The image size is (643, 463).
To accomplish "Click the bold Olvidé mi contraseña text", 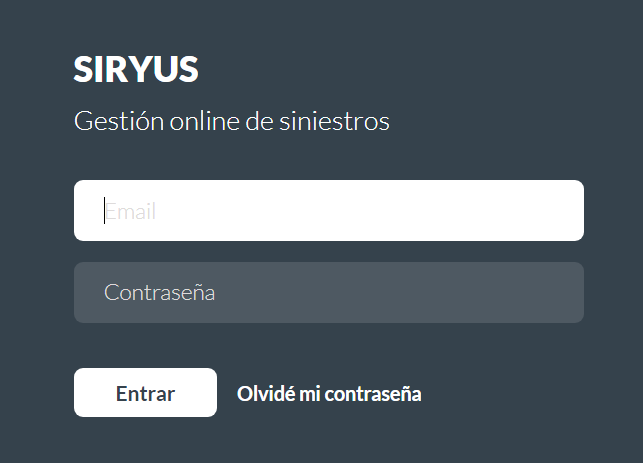I will tap(329, 394).
